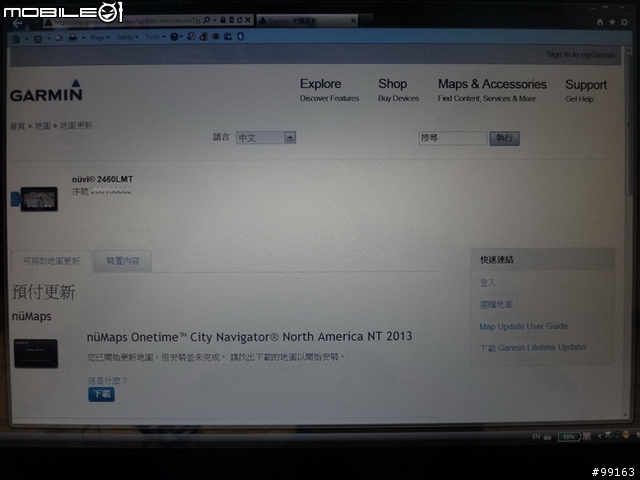640x480 pixels.
Task: Click the 執行 search button
Action: (504, 138)
